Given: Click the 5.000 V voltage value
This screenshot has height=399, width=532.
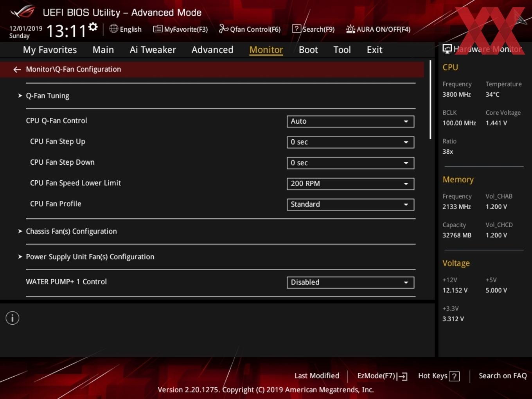Looking at the screenshot, I should (496, 290).
